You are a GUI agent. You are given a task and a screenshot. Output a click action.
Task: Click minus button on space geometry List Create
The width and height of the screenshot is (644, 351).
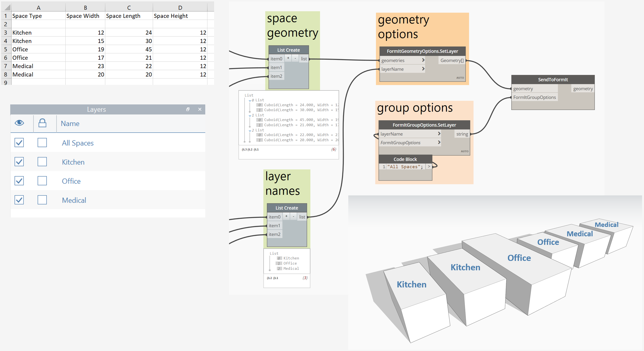[295, 58]
